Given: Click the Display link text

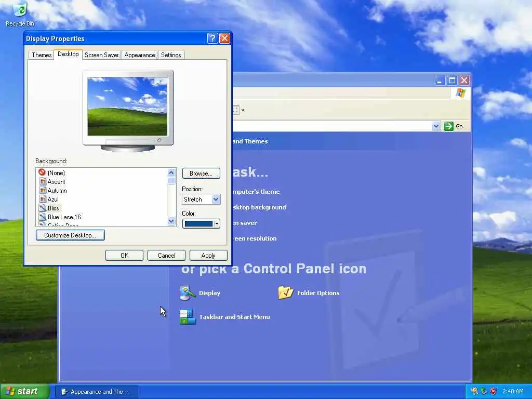Looking at the screenshot, I should [210, 293].
